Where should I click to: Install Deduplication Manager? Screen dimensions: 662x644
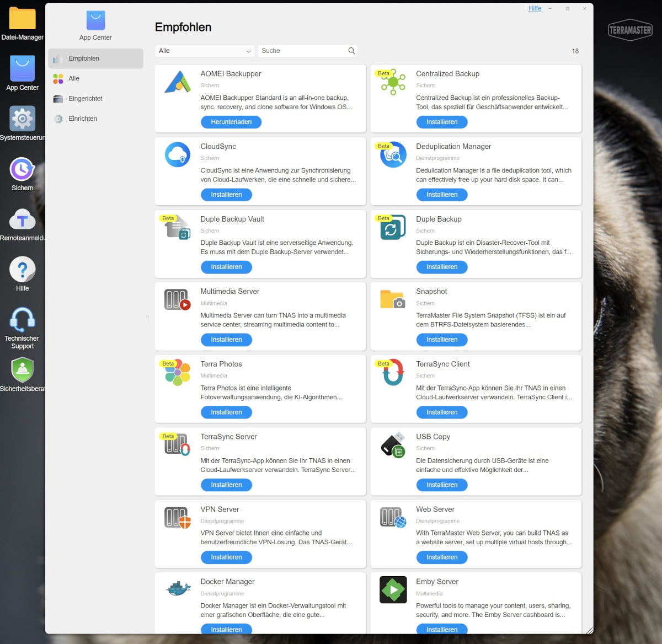click(442, 195)
